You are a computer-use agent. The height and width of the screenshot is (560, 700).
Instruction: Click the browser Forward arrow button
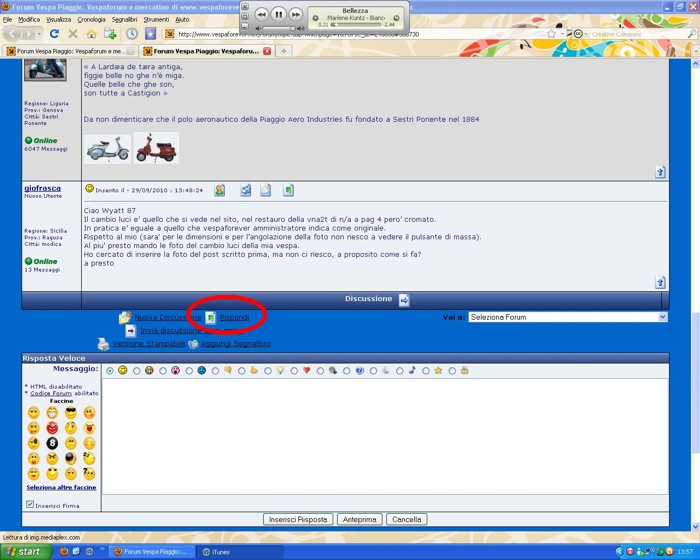click(28, 33)
